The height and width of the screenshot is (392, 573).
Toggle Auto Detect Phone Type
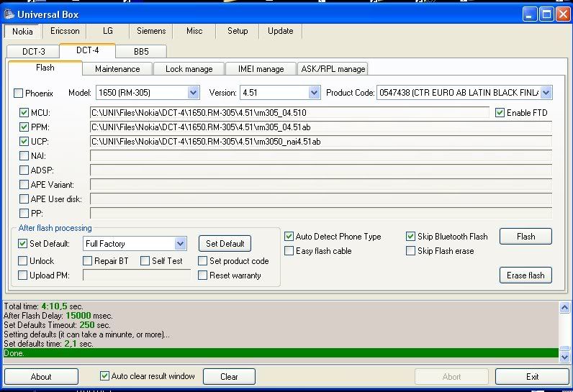(x=289, y=236)
